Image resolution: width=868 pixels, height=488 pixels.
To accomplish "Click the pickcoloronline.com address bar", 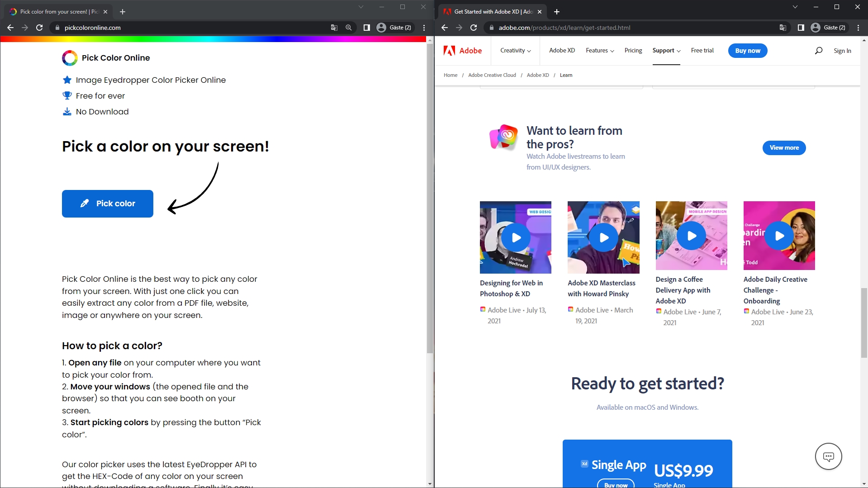I will click(x=190, y=28).
